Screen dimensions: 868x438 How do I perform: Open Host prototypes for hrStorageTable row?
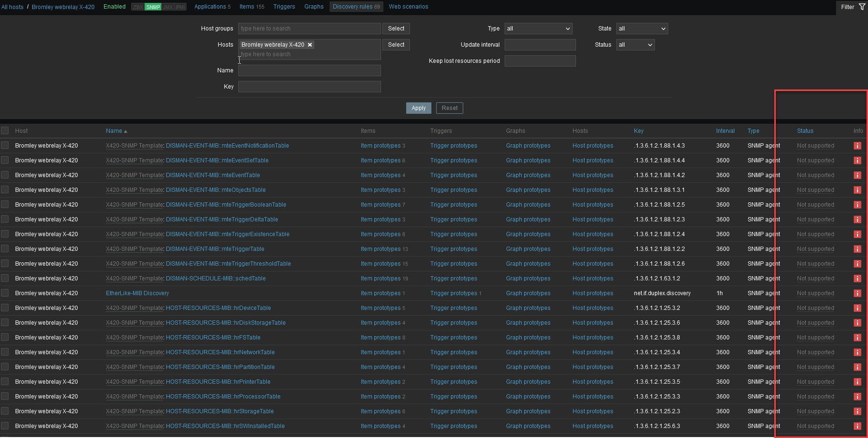[x=593, y=411]
